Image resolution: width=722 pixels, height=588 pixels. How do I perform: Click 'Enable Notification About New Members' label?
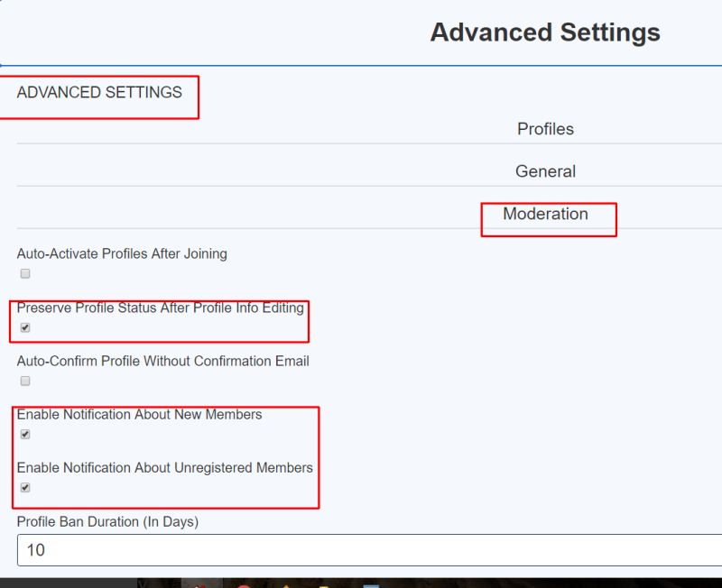pyautogui.click(x=139, y=414)
